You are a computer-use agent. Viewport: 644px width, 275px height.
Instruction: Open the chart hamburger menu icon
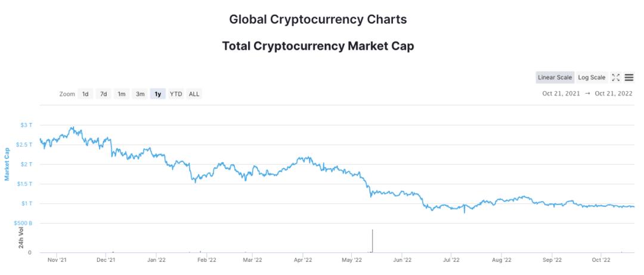[628, 78]
